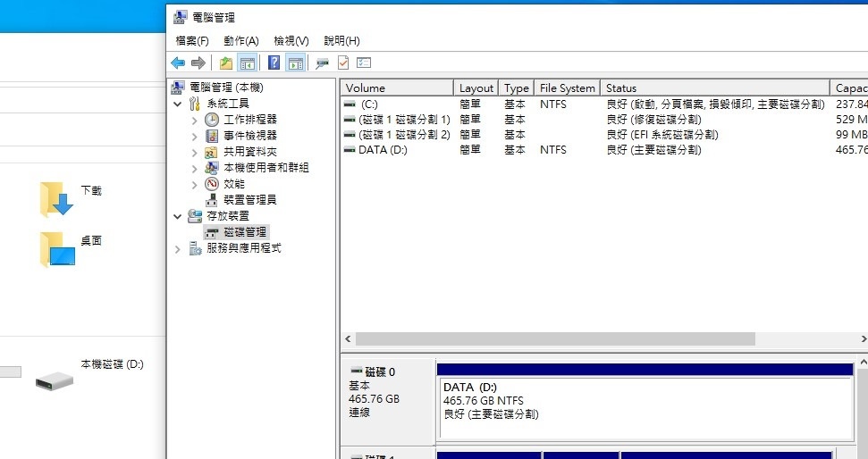Select the DATA (D:) volume row in list
The image size is (868, 459).
click(x=604, y=149)
